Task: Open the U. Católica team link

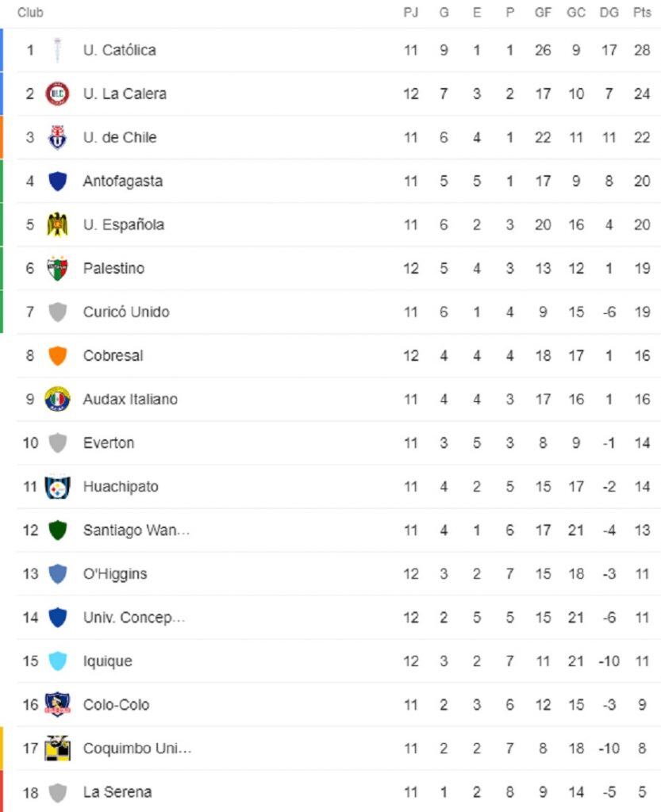Action: pyautogui.click(x=119, y=50)
